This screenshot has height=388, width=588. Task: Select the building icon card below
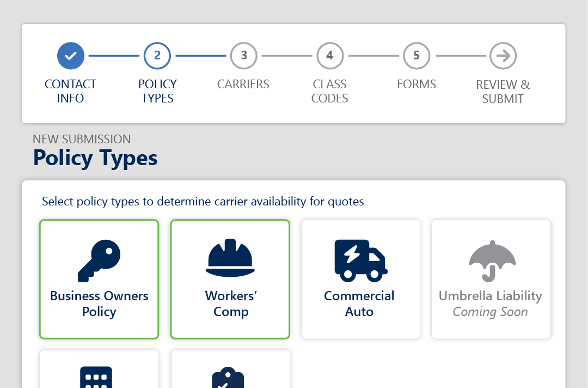pos(96,376)
